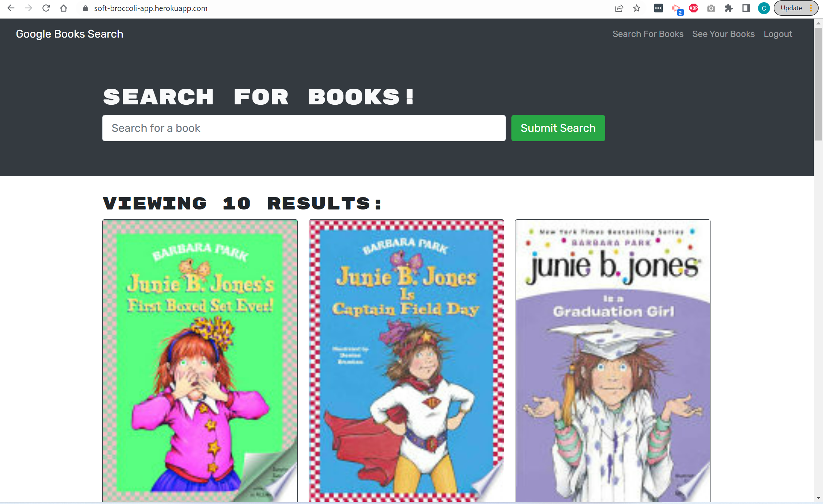This screenshot has width=823, height=504.
Task: Bookmark this page with the star icon
Action: pos(637,8)
